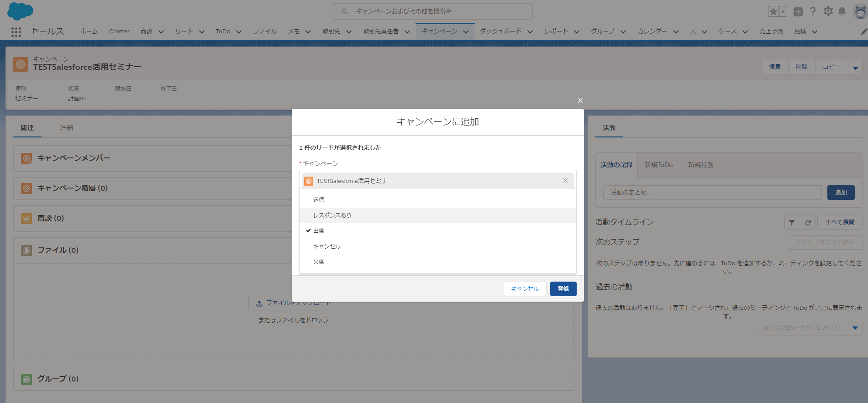
Task: Open the Help question mark icon
Action: point(813,11)
